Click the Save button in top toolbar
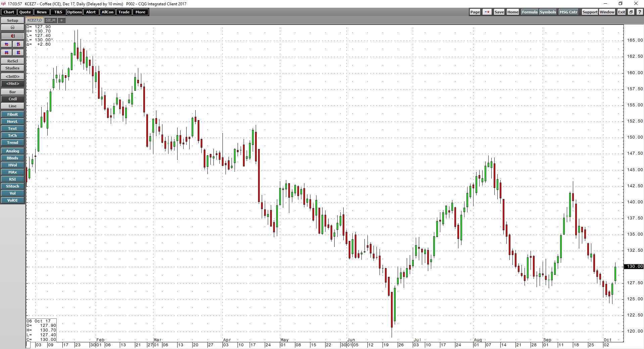The width and height of the screenshot is (644, 349). 499,12
